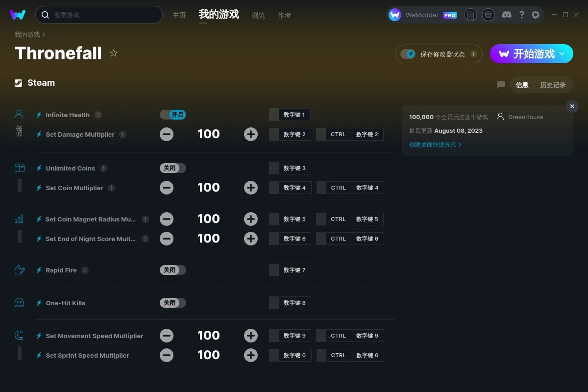Toggle save trainer state switch

(x=408, y=54)
